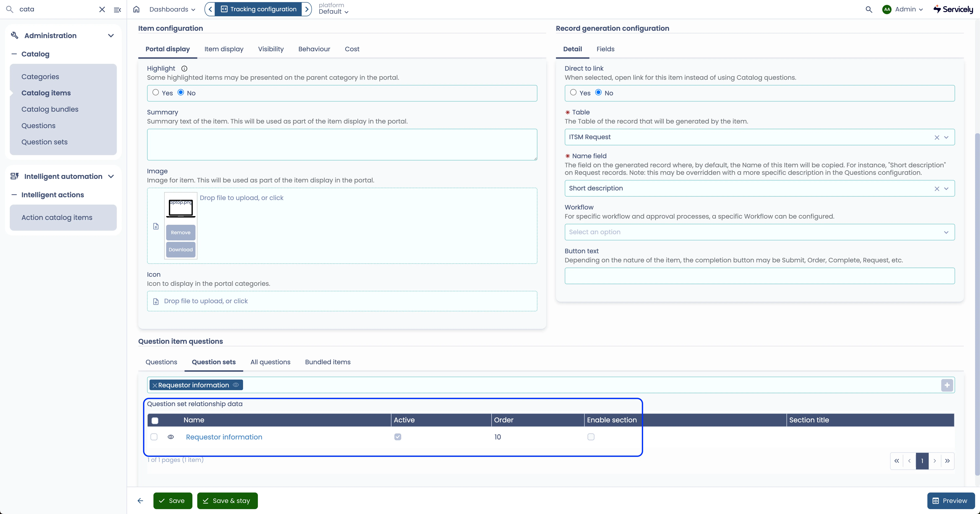Click the Administration wrench icon
The width and height of the screenshot is (980, 514).
pos(15,35)
